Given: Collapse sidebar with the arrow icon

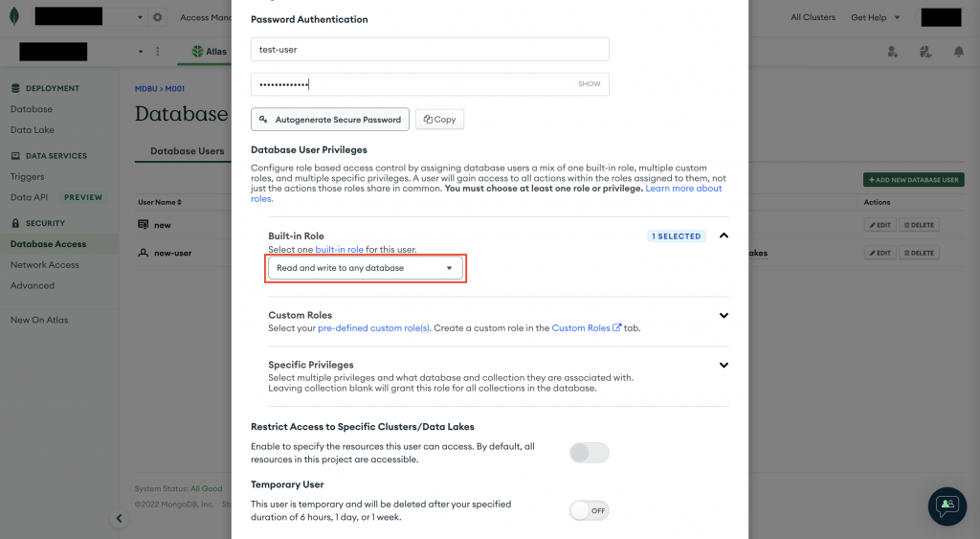Looking at the screenshot, I should 119,518.
